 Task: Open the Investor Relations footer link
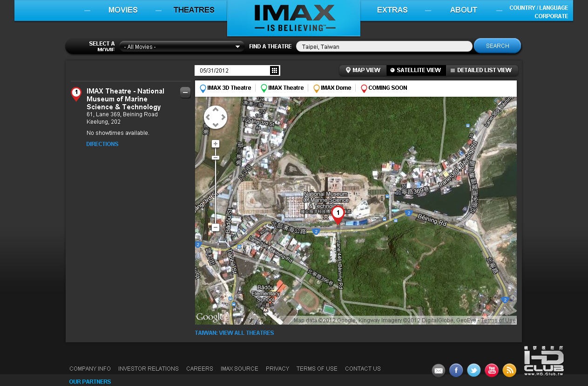coord(149,369)
